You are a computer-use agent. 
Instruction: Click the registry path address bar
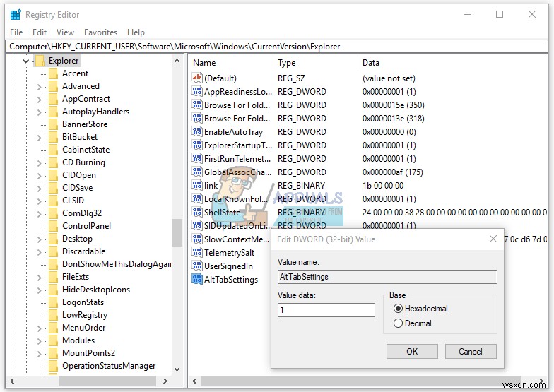coord(277,47)
